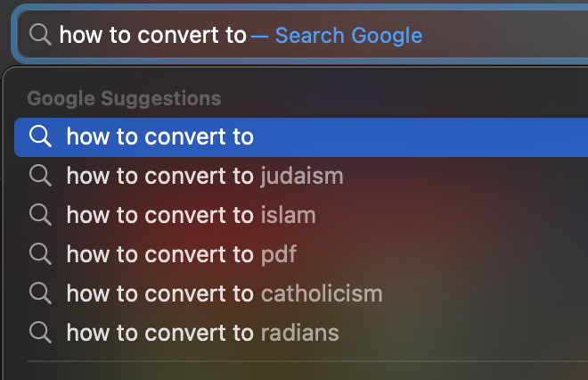Click magnifier icon next to catholicism suggestion

point(40,293)
